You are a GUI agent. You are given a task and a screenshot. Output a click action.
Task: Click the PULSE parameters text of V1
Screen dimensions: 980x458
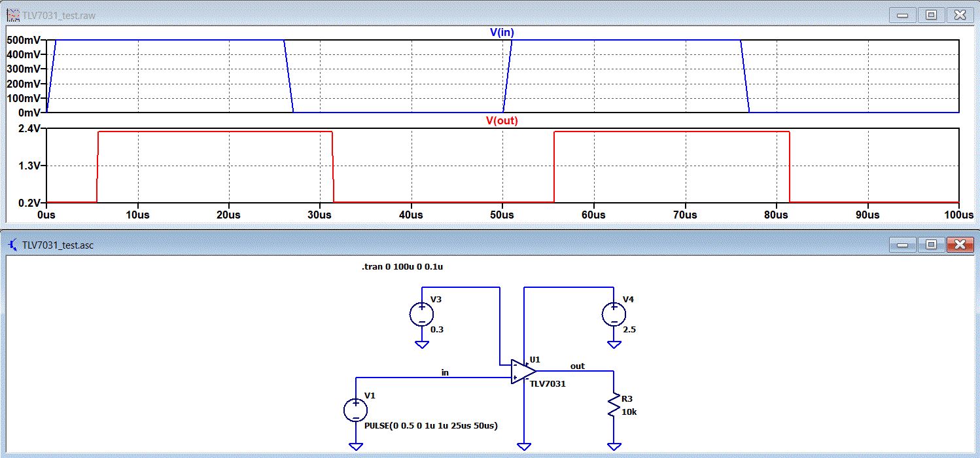430,426
